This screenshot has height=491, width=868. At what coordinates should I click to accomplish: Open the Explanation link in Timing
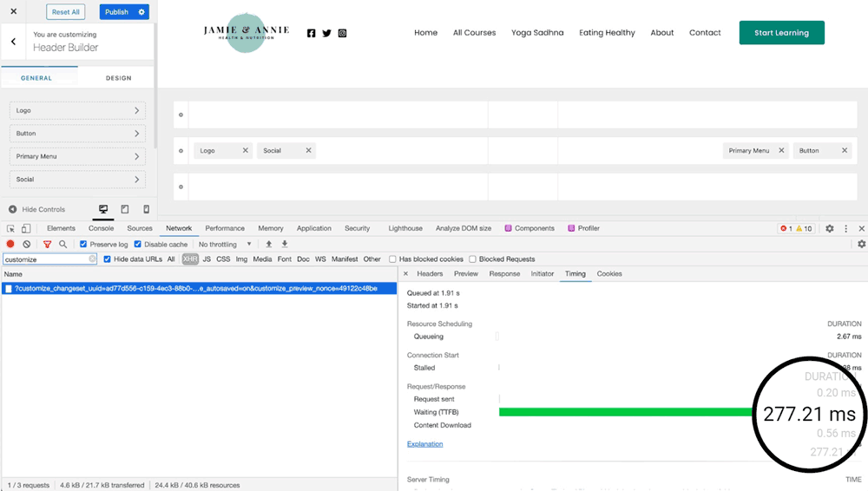pyautogui.click(x=424, y=444)
